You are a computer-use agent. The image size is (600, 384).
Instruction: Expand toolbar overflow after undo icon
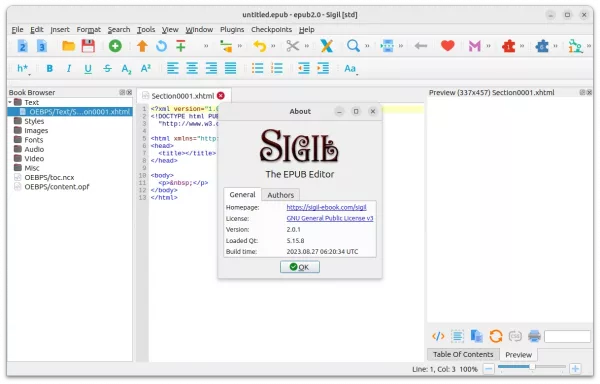(273, 46)
